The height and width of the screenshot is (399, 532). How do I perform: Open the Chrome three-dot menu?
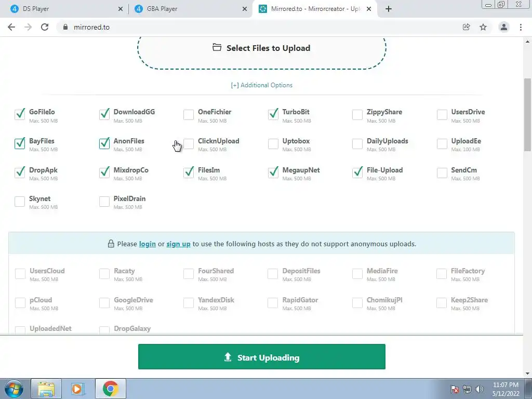[521, 27]
